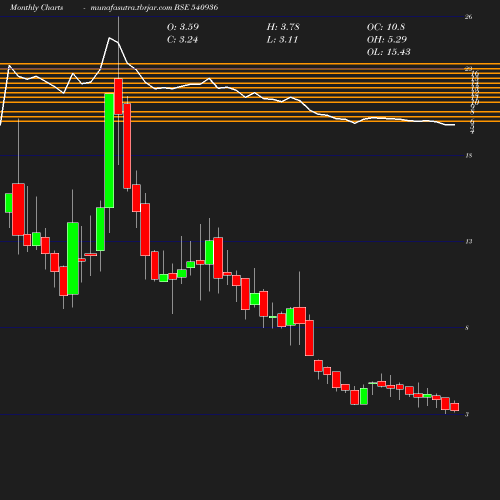The width and height of the screenshot is (500, 500).
Task: Click the price axis label "3"
Action: tap(467, 414)
